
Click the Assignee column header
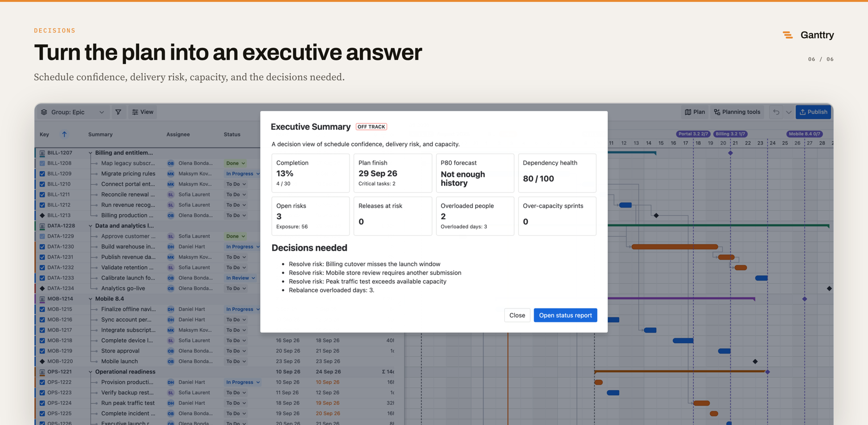(x=178, y=135)
